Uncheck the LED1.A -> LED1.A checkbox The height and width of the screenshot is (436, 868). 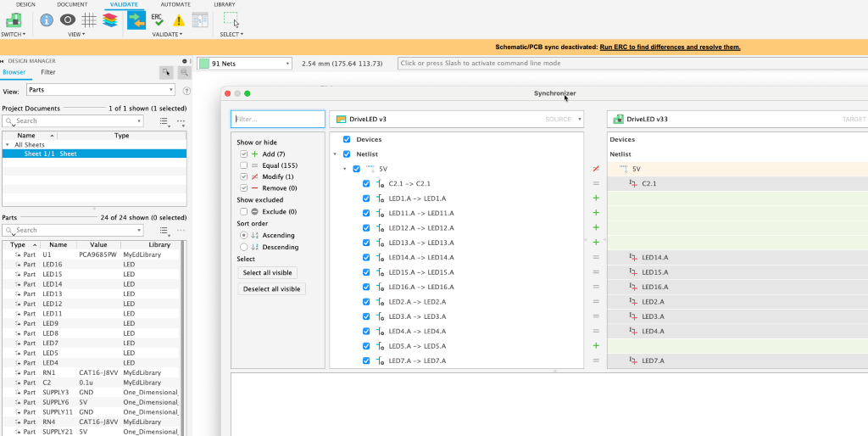[366, 198]
